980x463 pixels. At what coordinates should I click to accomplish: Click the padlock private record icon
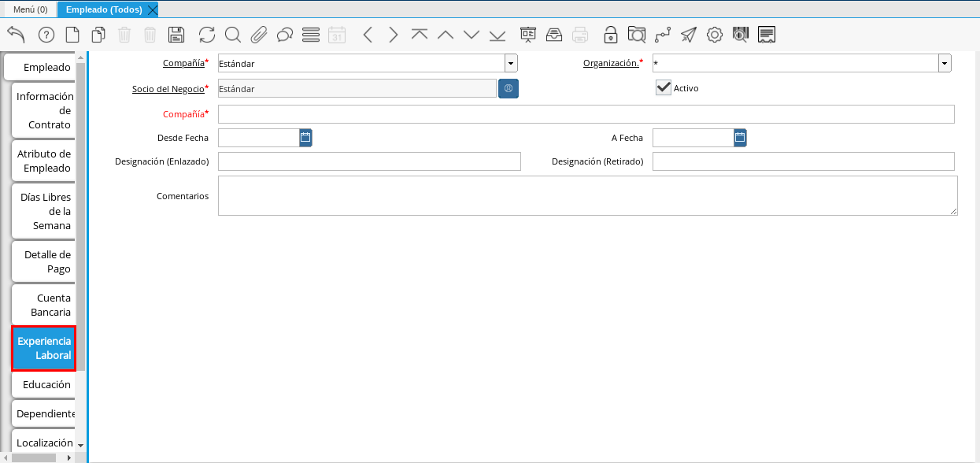[611, 35]
